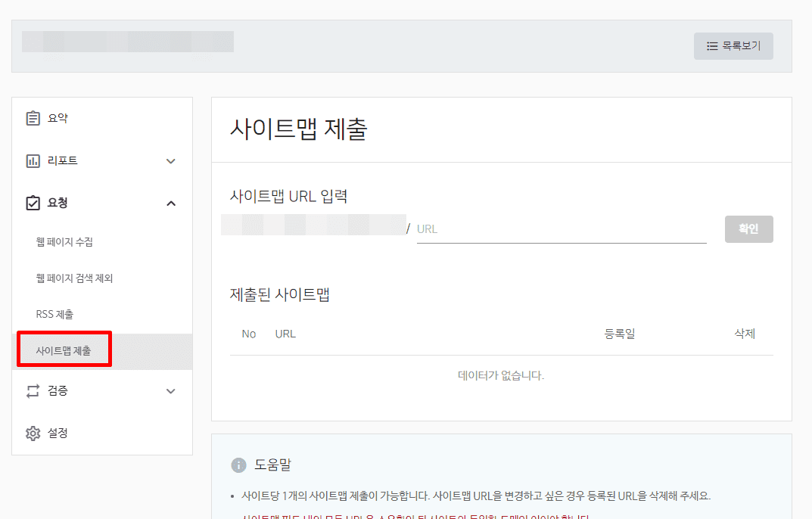The height and width of the screenshot is (519, 812).
Task: Collapse the 요청 section chevron
Action: coord(171,202)
